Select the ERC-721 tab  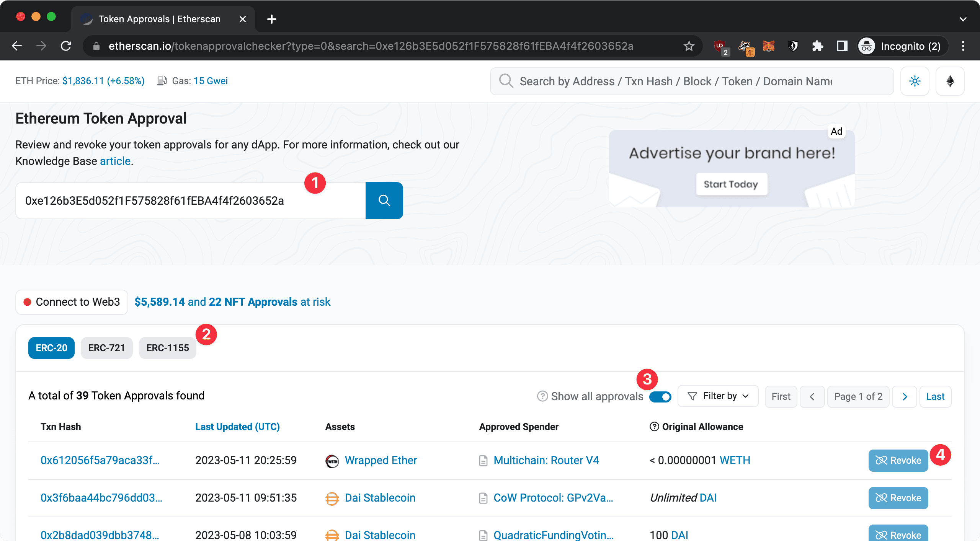[106, 347]
